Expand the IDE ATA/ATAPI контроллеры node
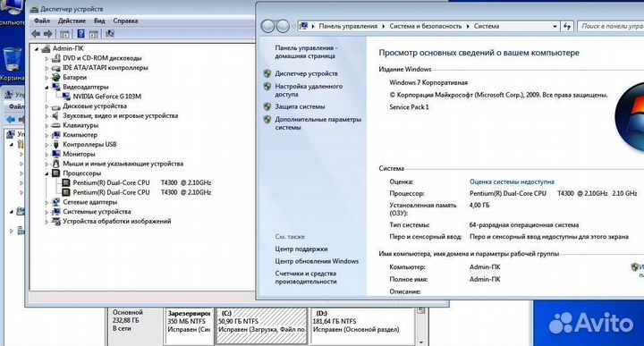 click(x=47, y=68)
